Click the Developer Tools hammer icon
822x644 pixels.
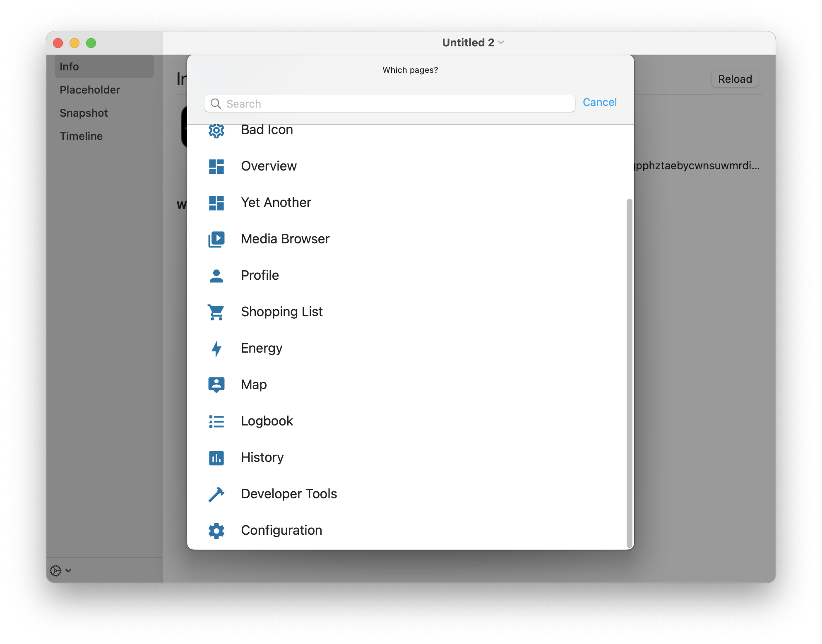click(x=216, y=494)
